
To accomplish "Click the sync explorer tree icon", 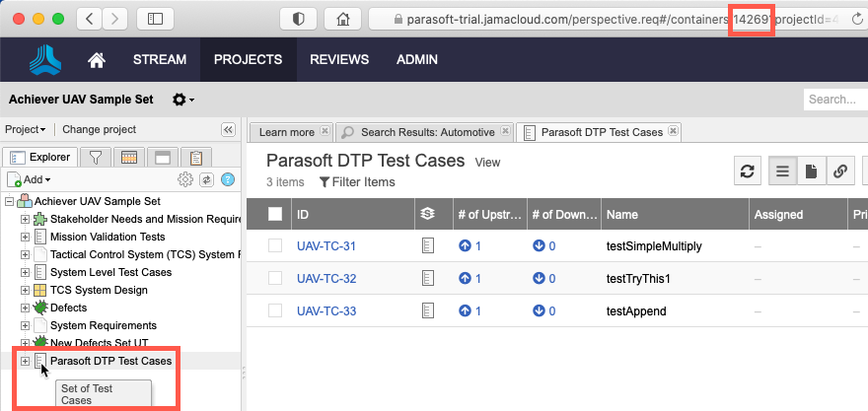I will click(206, 179).
